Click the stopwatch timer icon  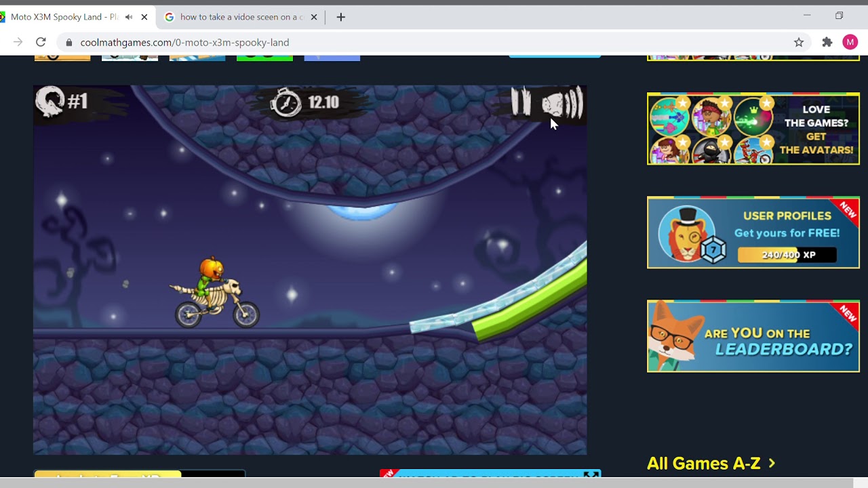point(285,103)
